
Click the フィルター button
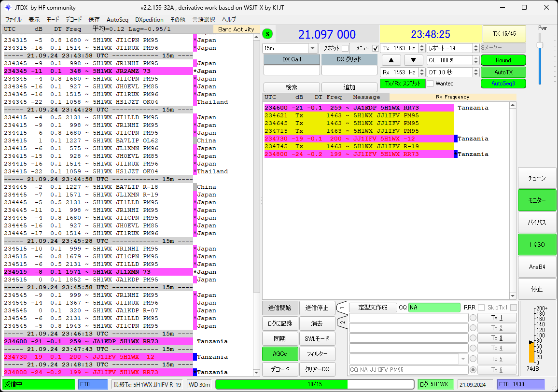point(317,354)
